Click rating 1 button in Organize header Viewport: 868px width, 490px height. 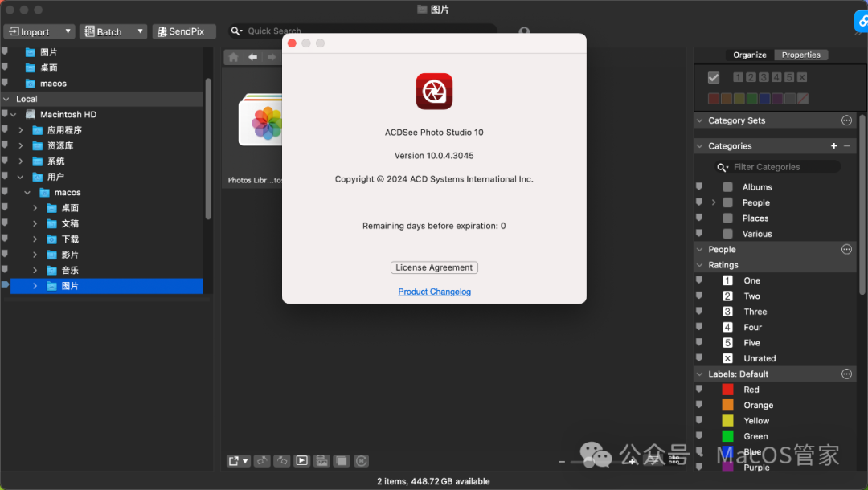(738, 77)
